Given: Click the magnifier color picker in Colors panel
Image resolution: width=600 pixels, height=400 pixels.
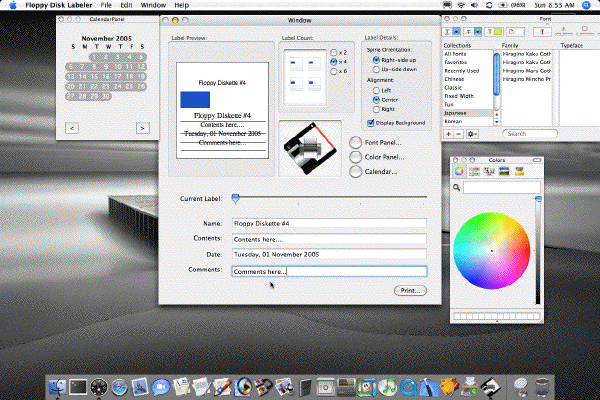Looking at the screenshot, I should click(457, 187).
